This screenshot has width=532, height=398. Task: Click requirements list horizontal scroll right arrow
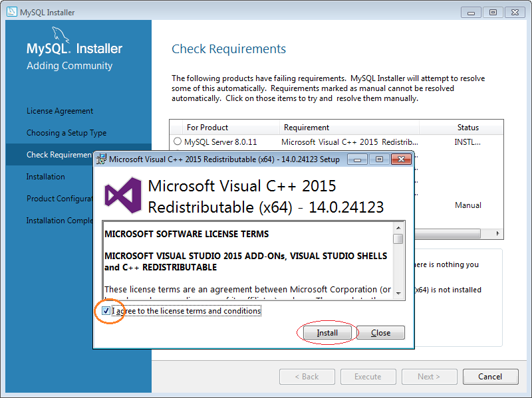pos(497,233)
